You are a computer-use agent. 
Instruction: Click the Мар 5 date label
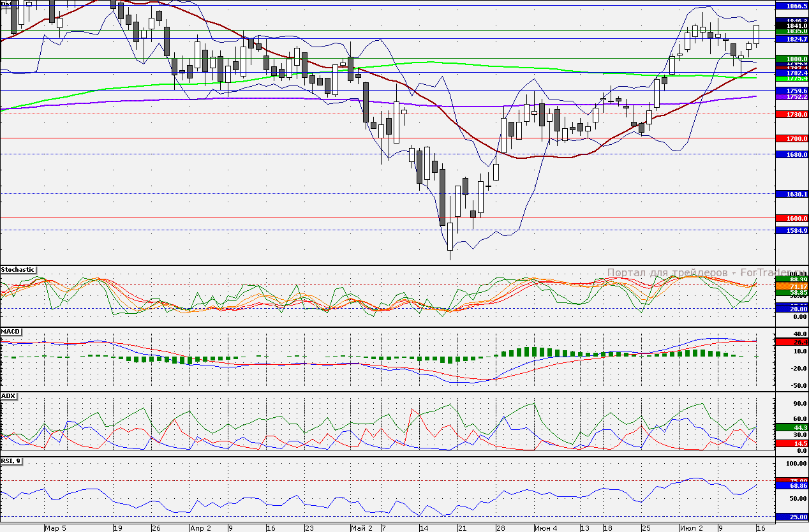[56, 528]
